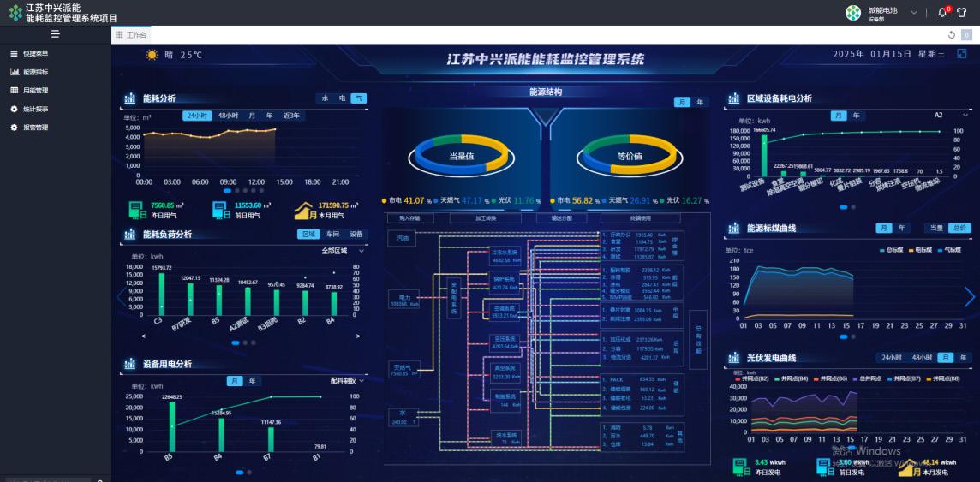Image resolution: width=980 pixels, height=482 pixels.
Task: Click the left carousel arrow
Action: point(121,296)
